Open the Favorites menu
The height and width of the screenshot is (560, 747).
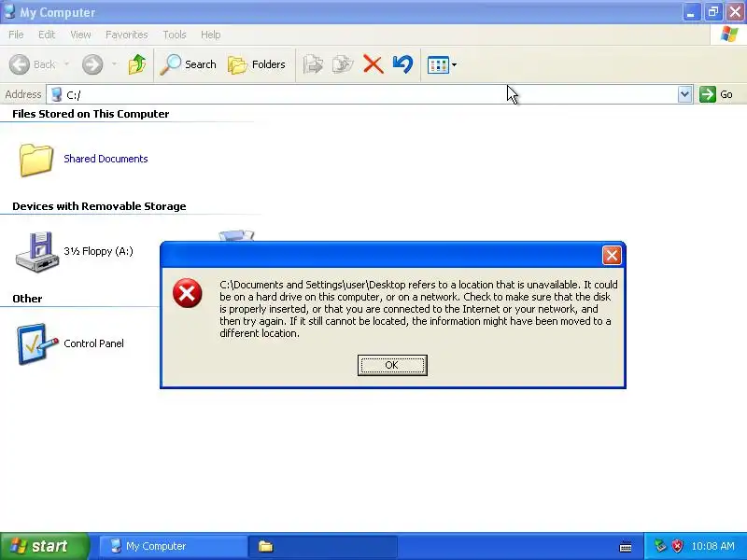click(126, 35)
